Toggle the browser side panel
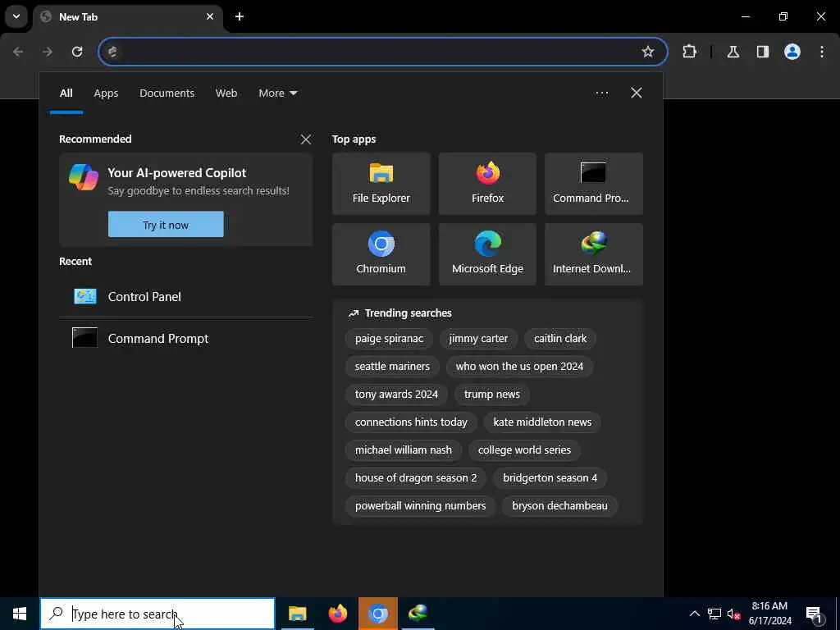Screen dimensions: 840x630 (763, 52)
